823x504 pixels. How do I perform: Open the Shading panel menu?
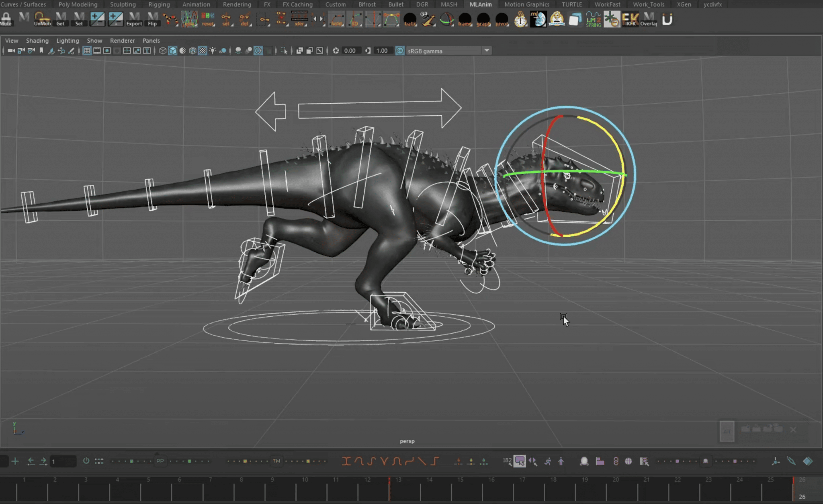(37, 40)
